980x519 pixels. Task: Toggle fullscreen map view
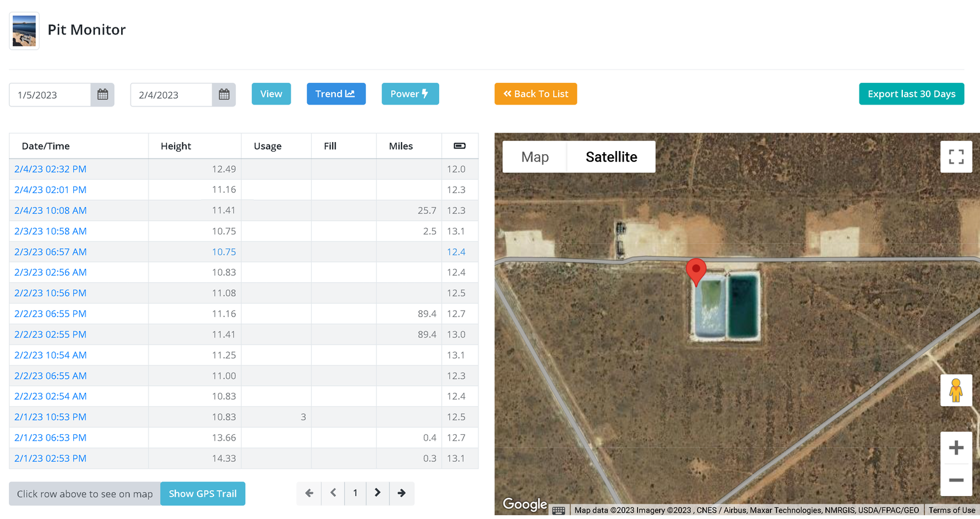[956, 157]
